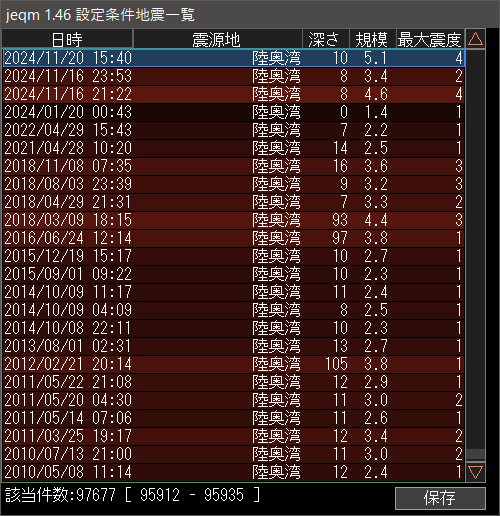500x516 pixels.
Task: Select the 2012/02/21 20:14 depth 105 row
Action: click(x=234, y=364)
